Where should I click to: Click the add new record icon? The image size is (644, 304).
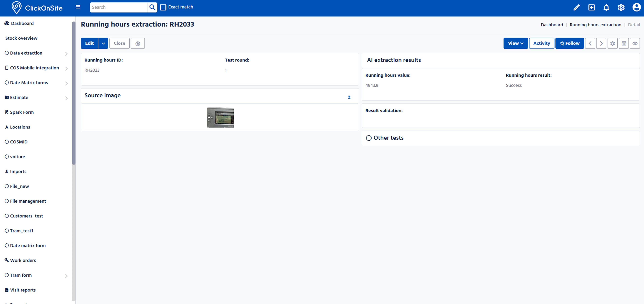click(591, 7)
